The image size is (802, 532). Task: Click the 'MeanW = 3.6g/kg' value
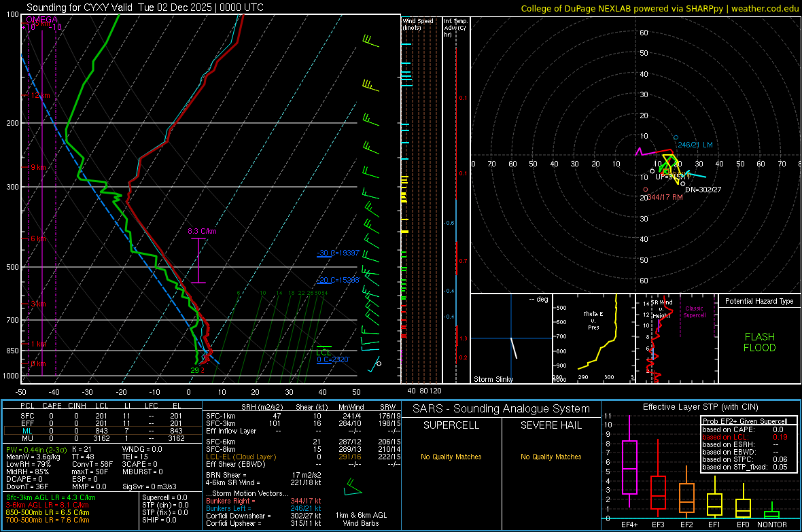click(33, 457)
